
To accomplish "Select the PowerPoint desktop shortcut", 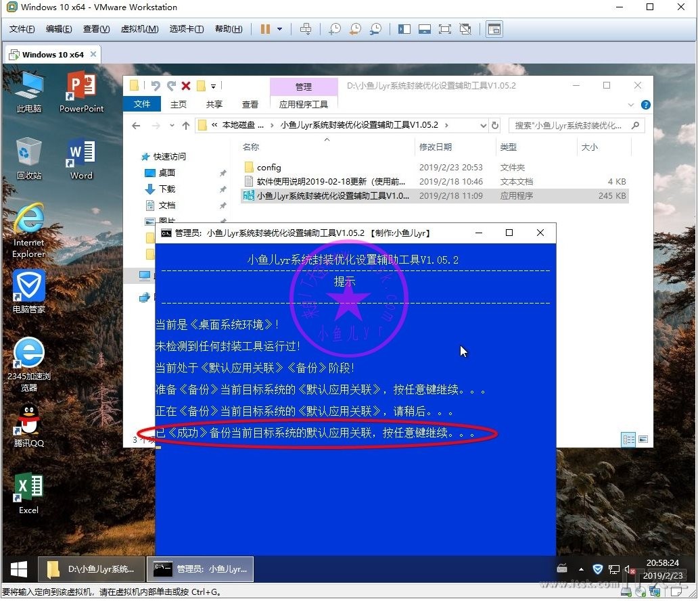I will click(x=81, y=93).
